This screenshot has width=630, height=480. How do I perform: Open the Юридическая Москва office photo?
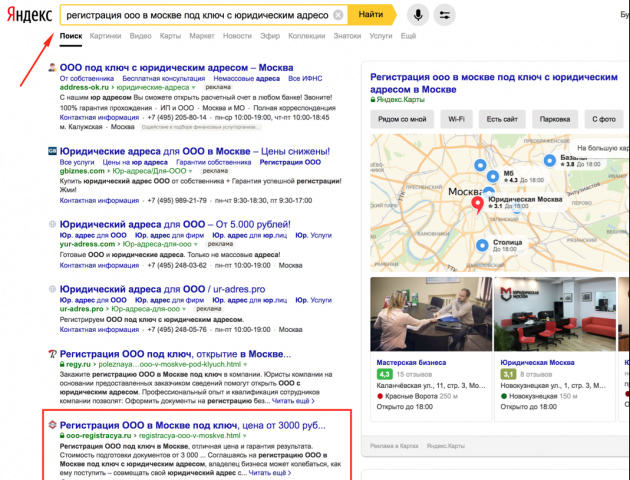click(x=555, y=314)
